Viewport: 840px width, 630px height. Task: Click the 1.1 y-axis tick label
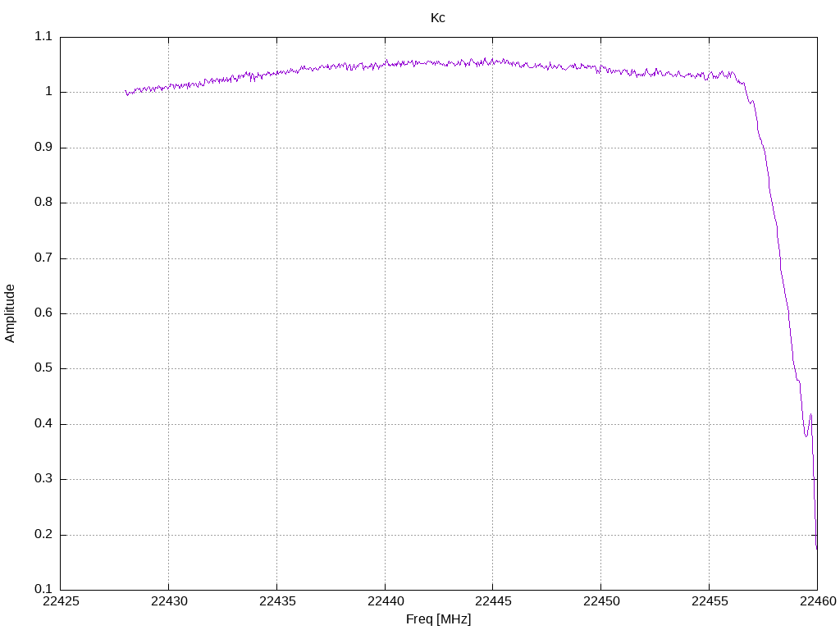point(43,37)
